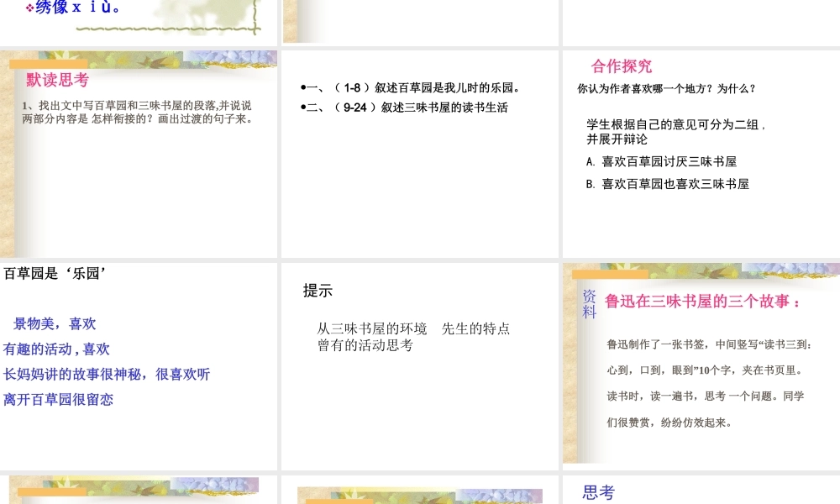
Task: Open the 鲁迅在三味书屋的三个故事 slide thumbnail
Action: (701, 366)
